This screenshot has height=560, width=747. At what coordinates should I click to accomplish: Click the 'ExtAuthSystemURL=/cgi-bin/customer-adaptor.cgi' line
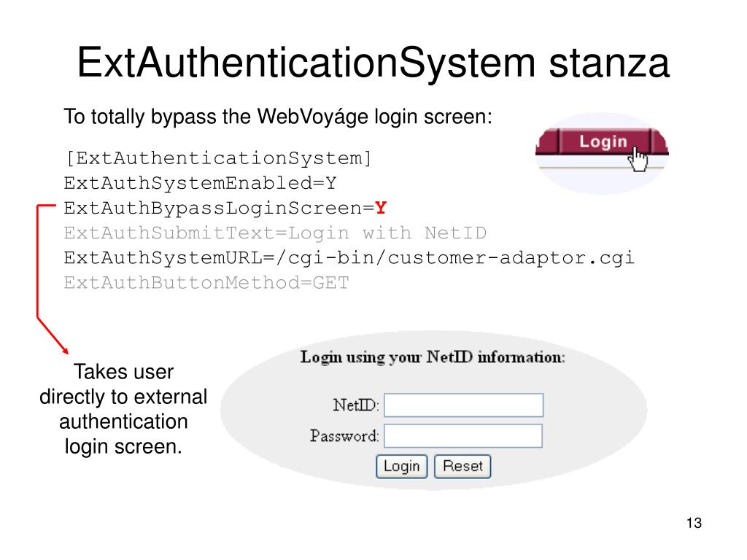pos(349,257)
